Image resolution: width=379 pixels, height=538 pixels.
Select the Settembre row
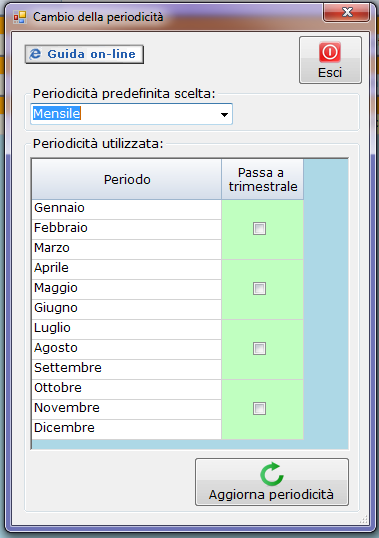127,369
